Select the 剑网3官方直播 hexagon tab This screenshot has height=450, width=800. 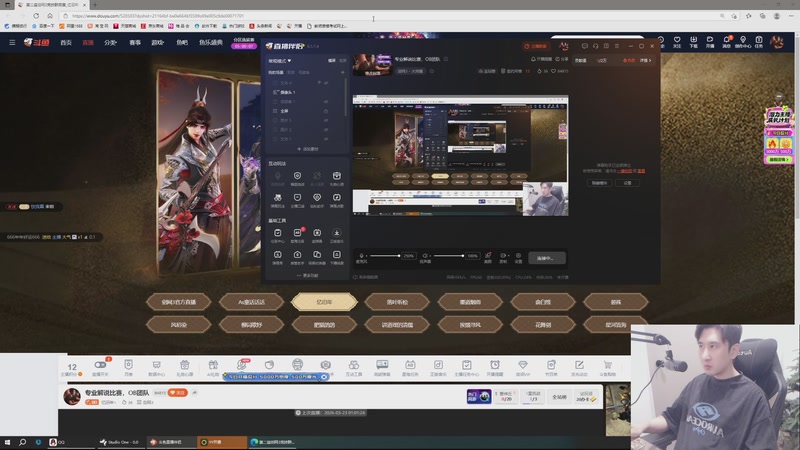click(179, 302)
